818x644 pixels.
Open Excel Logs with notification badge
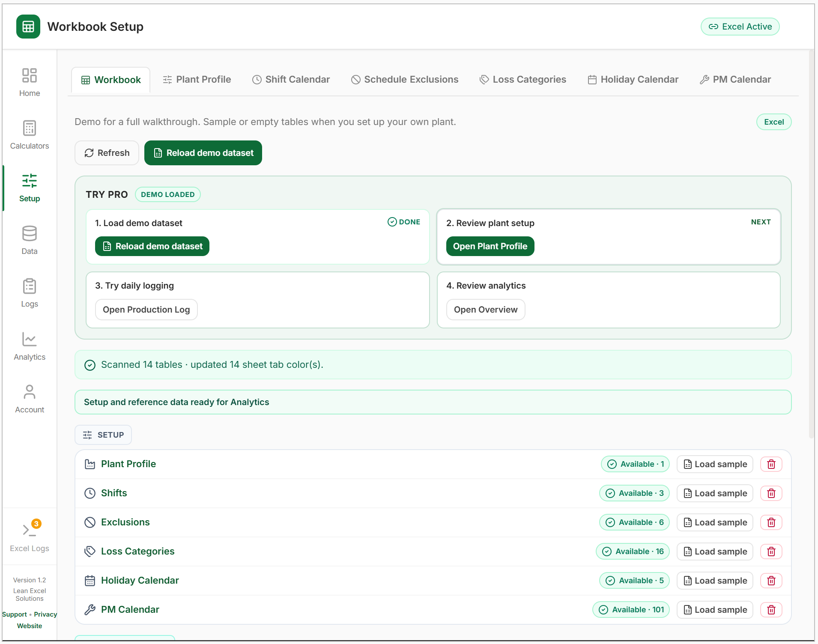pyautogui.click(x=30, y=536)
